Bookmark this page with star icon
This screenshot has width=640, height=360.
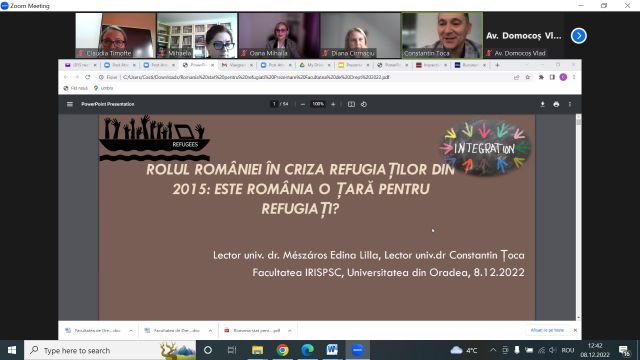pyautogui.click(x=528, y=77)
